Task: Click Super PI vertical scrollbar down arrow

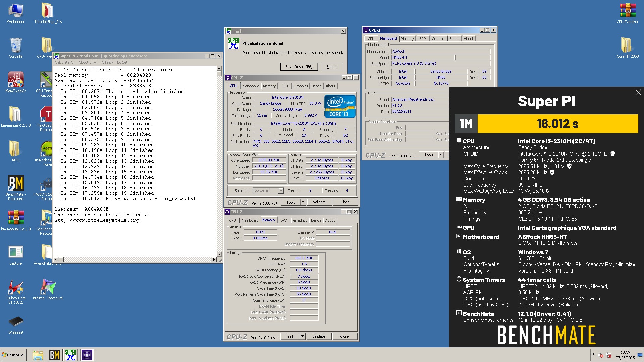Action: coord(219,254)
